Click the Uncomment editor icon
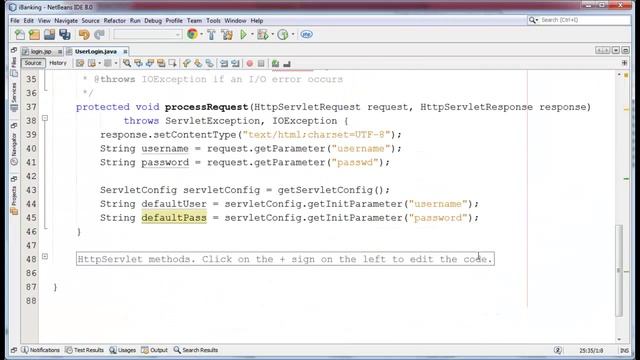Viewport: 640px width, 360px height. coord(287,63)
